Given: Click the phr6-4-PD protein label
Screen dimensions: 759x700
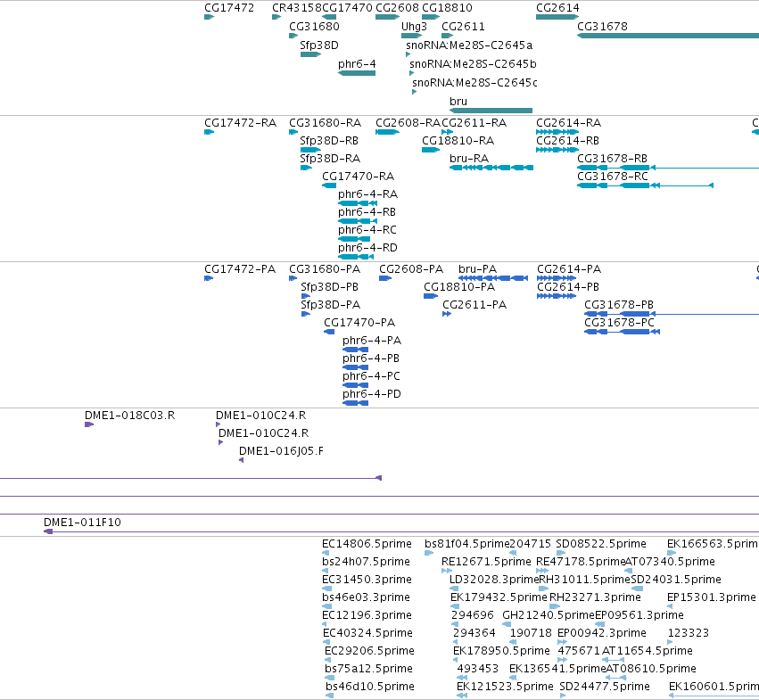Looking at the screenshot, I should [372, 394].
